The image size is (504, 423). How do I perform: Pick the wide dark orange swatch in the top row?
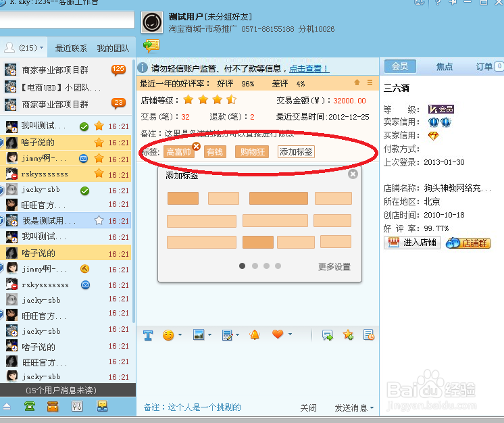278,198
